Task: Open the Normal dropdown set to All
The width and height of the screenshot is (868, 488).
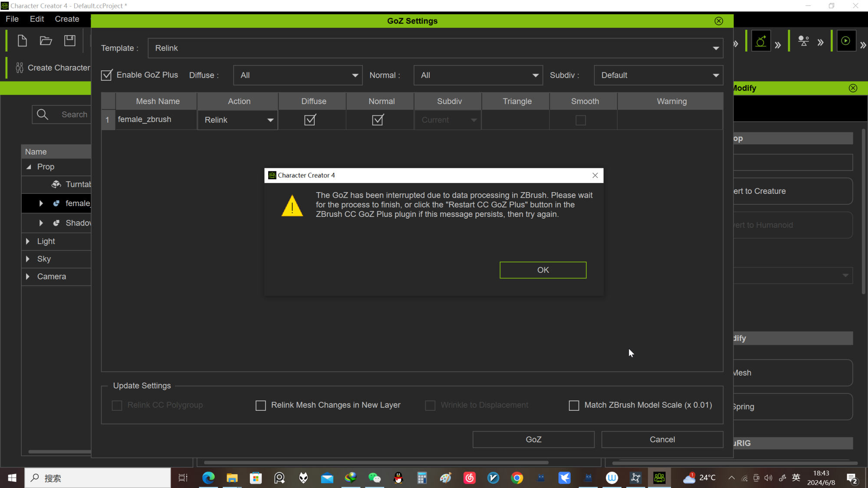Action: [x=478, y=75]
